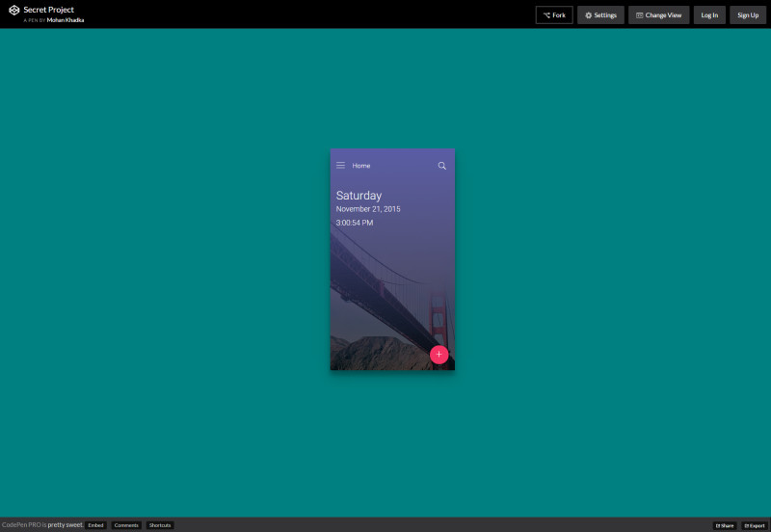Viewport: 771px width, 532px height.
Task: Select the Home title in app header
Action: [x=361, y=166]
